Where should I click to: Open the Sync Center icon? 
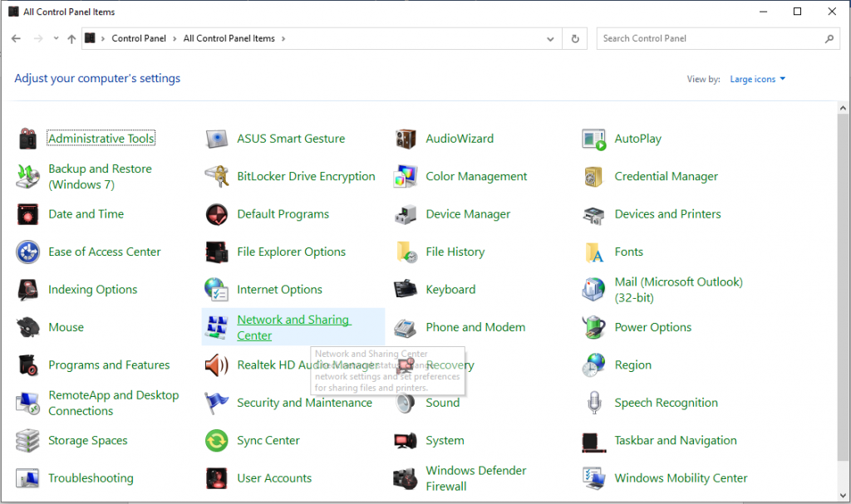(x=217, y=440)
